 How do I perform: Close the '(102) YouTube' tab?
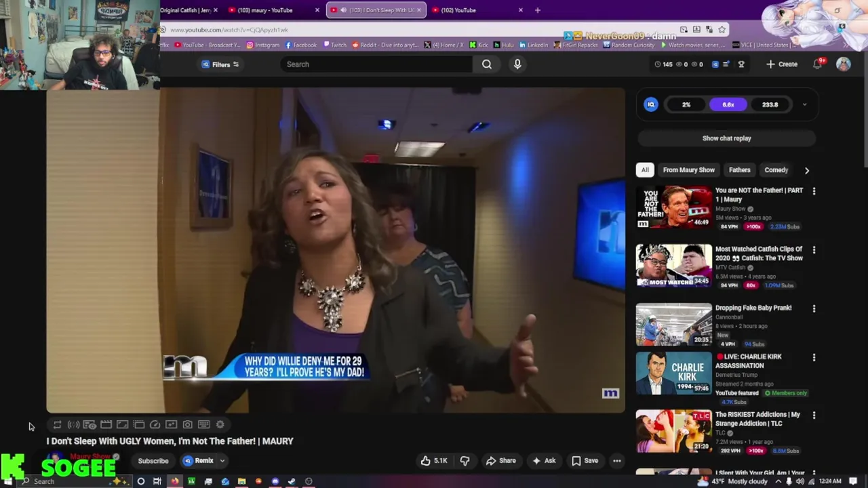(521, 10)
